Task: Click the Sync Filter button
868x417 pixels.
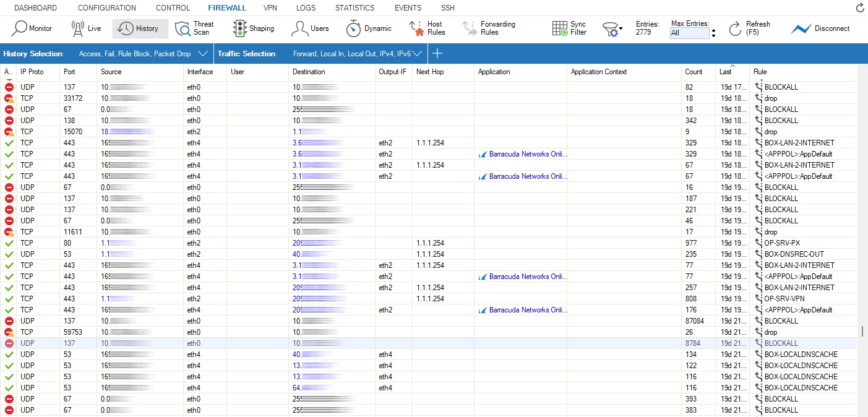Action: click(x=570, y=28)
